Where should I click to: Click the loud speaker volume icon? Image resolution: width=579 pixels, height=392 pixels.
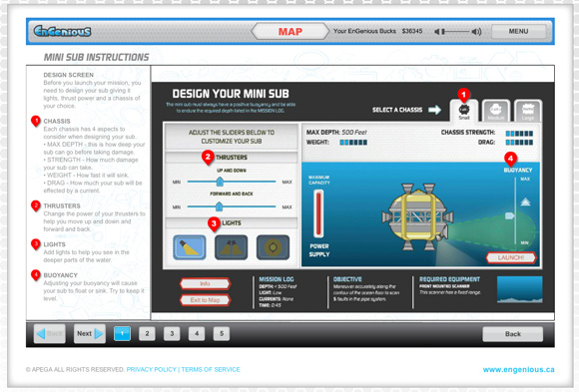[476, 32]
